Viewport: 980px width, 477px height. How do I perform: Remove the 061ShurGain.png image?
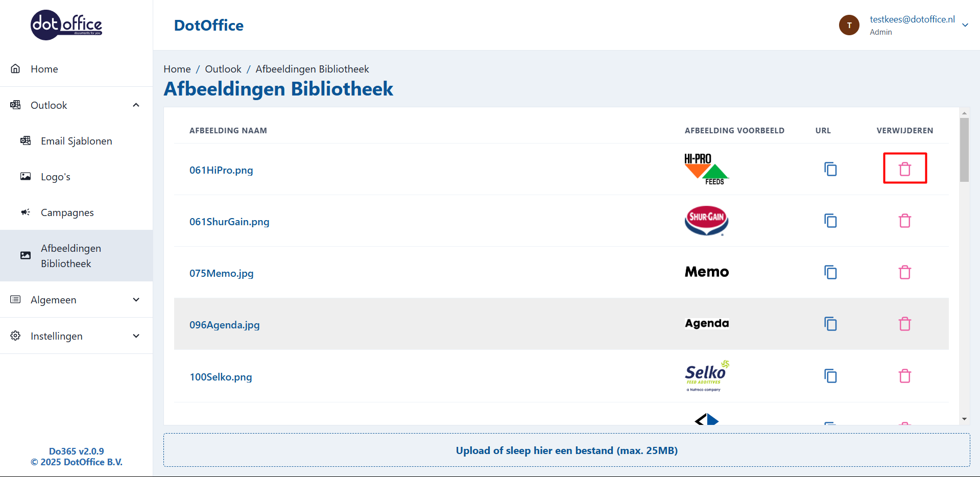(x=904, y=221)
